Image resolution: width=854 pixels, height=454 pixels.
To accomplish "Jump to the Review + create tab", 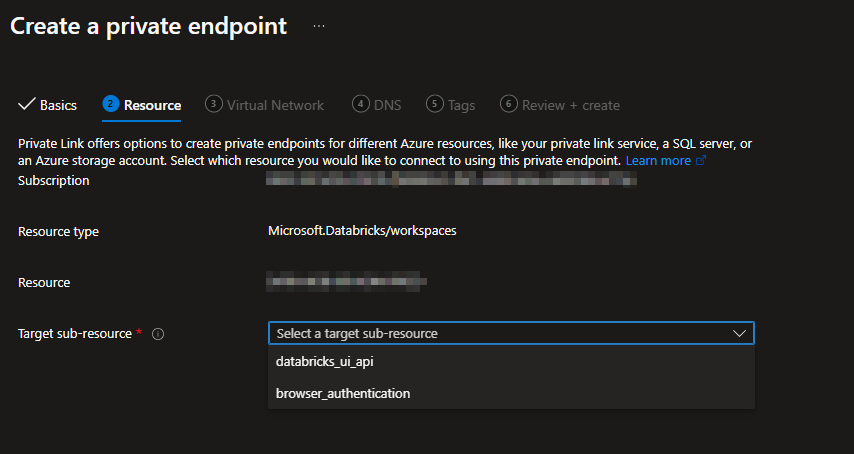I will [560, 105].
